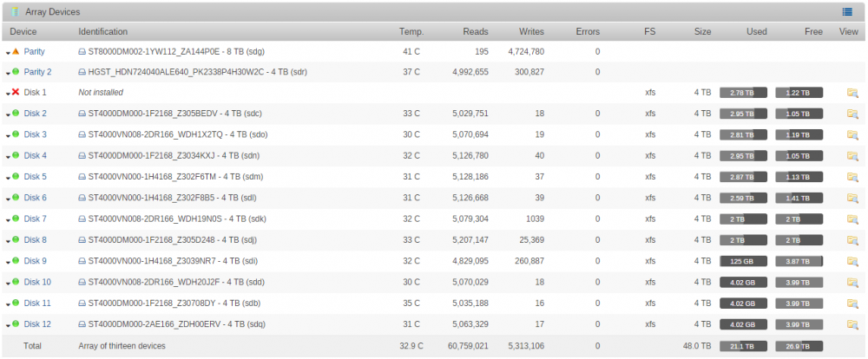Image resolution: width=868 pixels, height=359 pixels.
Task: Open the Disk 8 settings link
Action: point(36,240)
